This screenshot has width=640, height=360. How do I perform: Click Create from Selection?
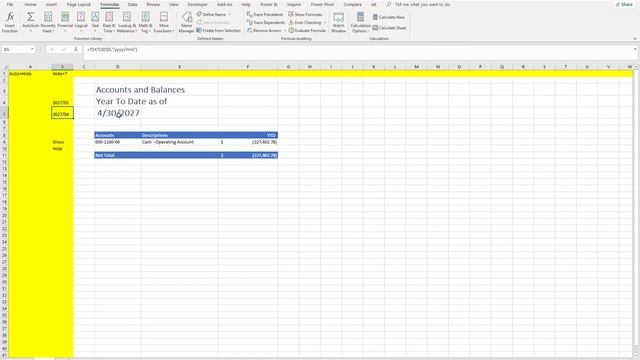point(218,30)
